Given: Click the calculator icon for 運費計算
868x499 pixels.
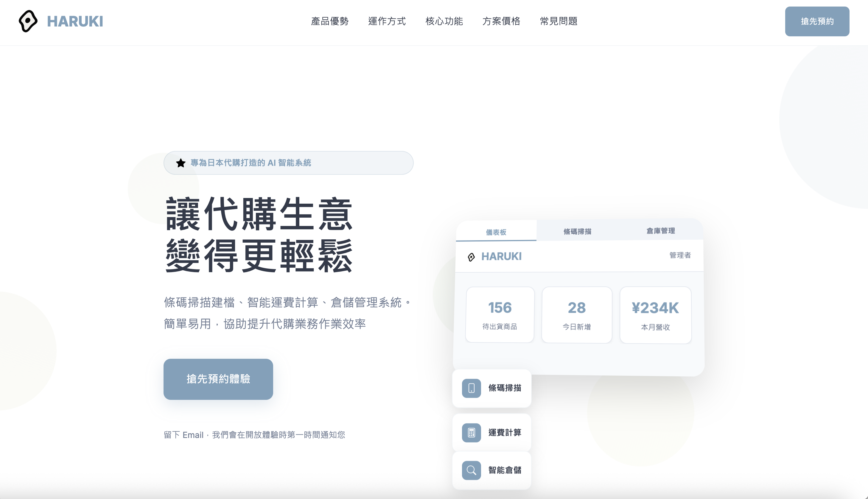Looking at the screenshot, I should pyautogui.click(x=471, y=433).
